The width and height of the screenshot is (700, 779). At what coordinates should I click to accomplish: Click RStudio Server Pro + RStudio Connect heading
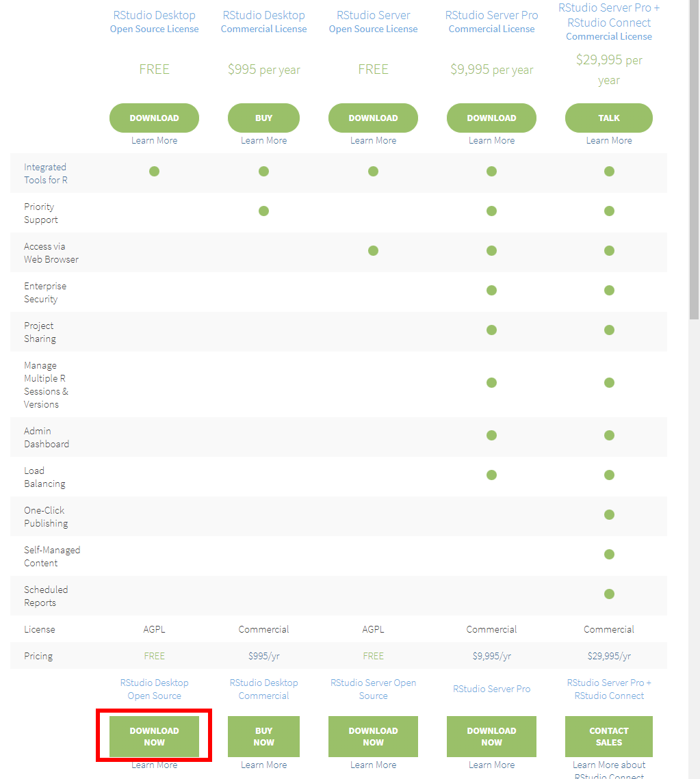point(608,22)
